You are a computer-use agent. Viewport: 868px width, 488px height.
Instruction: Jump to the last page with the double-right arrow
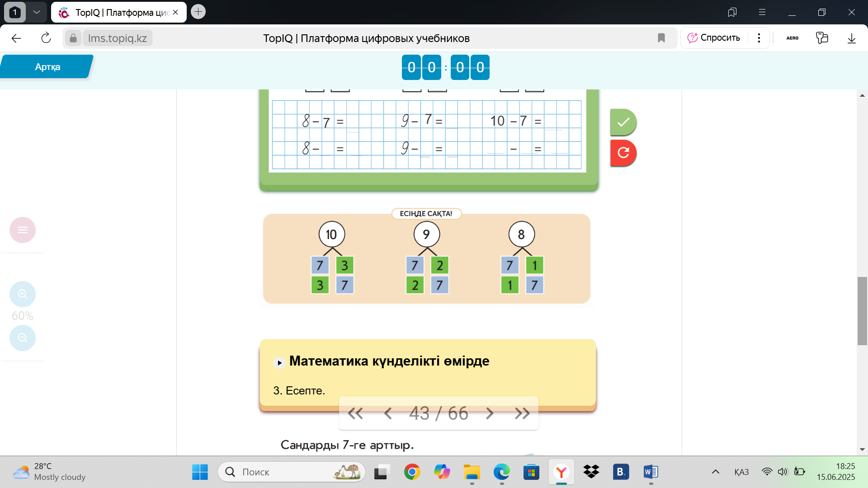tap(522, 413)
